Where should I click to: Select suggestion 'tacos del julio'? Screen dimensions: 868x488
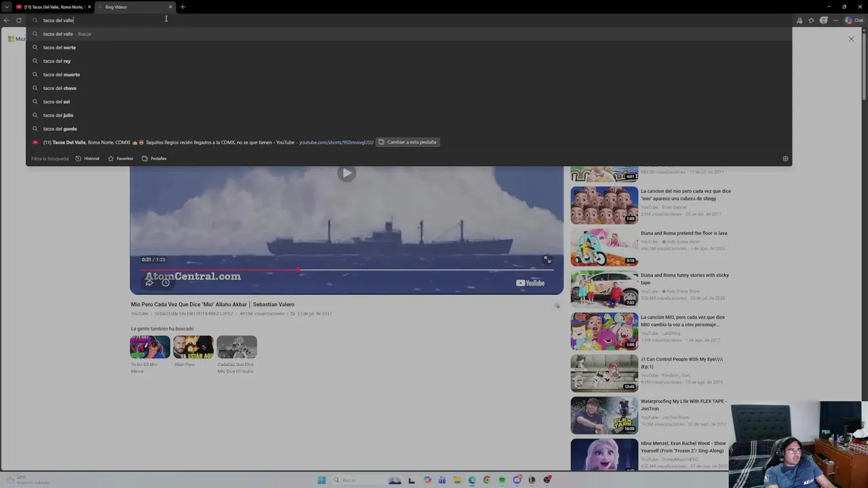coord(408,115)
